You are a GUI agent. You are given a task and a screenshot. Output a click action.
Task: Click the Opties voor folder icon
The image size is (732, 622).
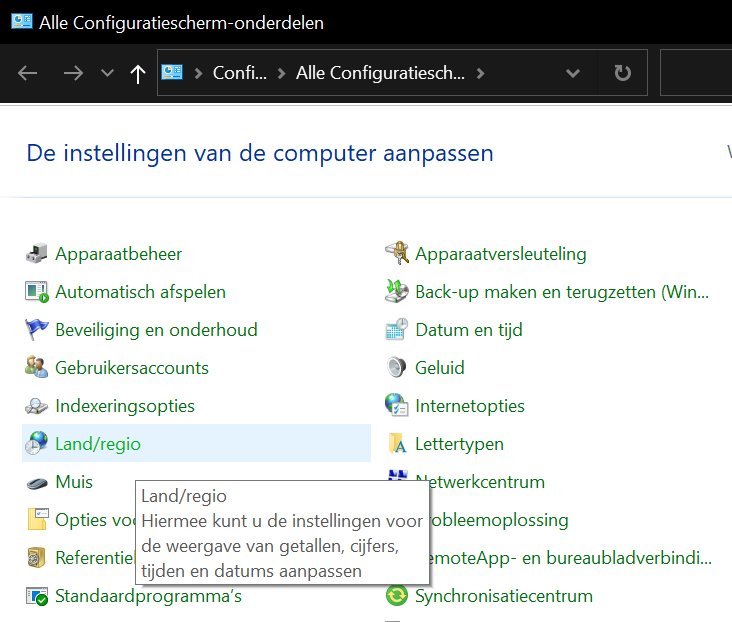pyautogui.click(x=38, y=519)
